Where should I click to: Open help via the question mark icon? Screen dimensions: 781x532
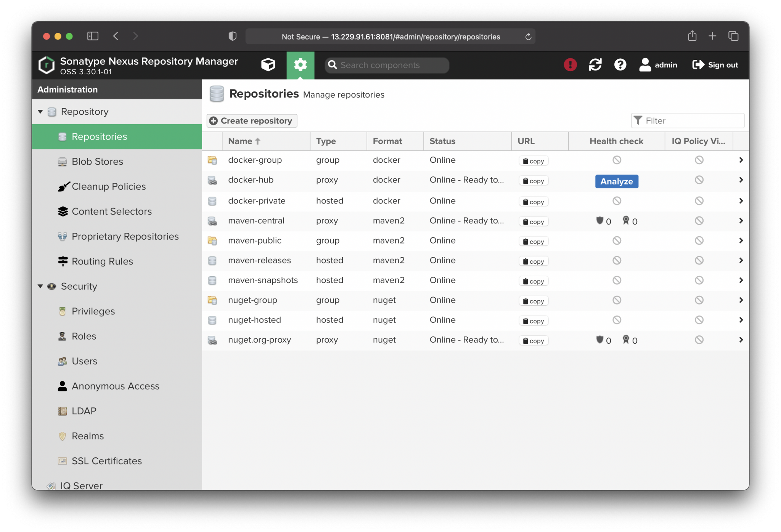(x=620, y=65)
